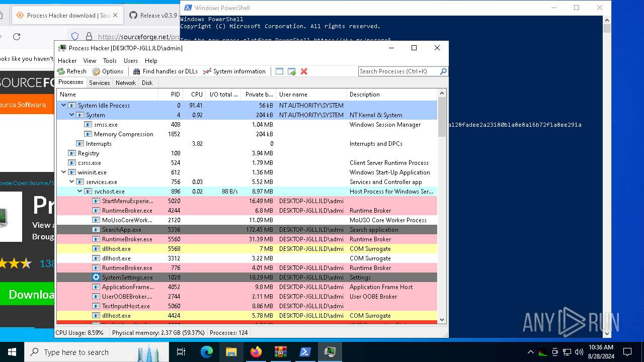Screen dimensions: 644x362
Task: Open the Users menu
Action: [131, 60]
